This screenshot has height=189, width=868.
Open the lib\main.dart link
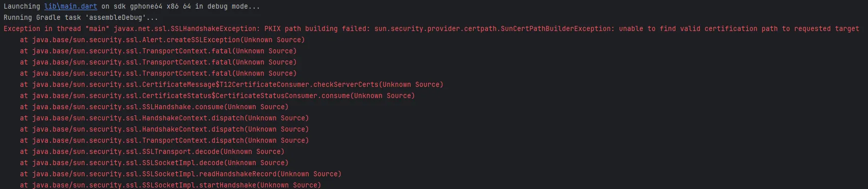[x=71, y=7]
